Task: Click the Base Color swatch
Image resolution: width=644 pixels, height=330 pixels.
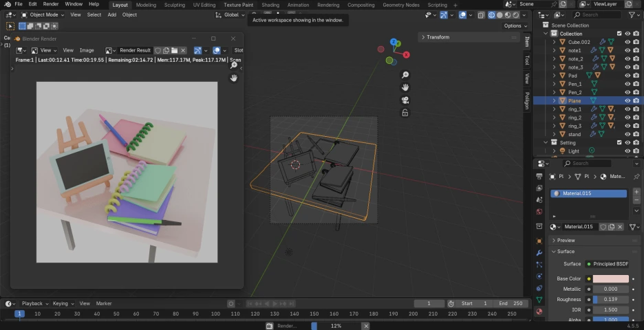Action: coord(610,279)
